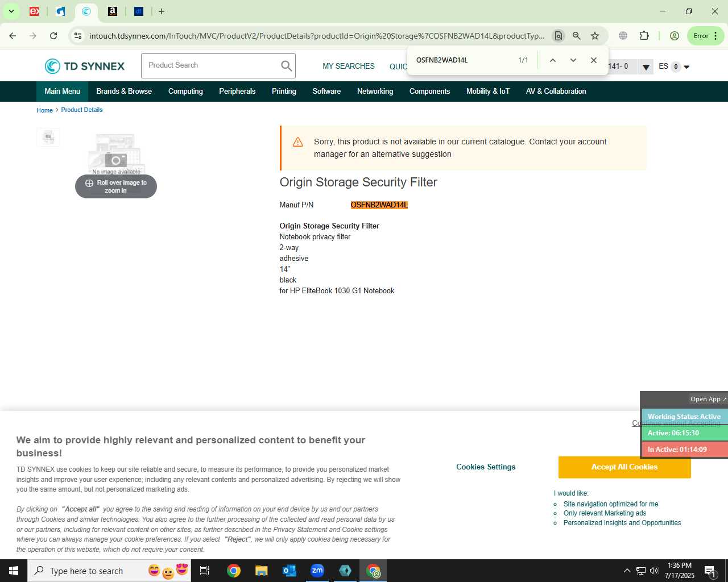
Task: Click the Product Search input field
Action: (x=210, y=65)
